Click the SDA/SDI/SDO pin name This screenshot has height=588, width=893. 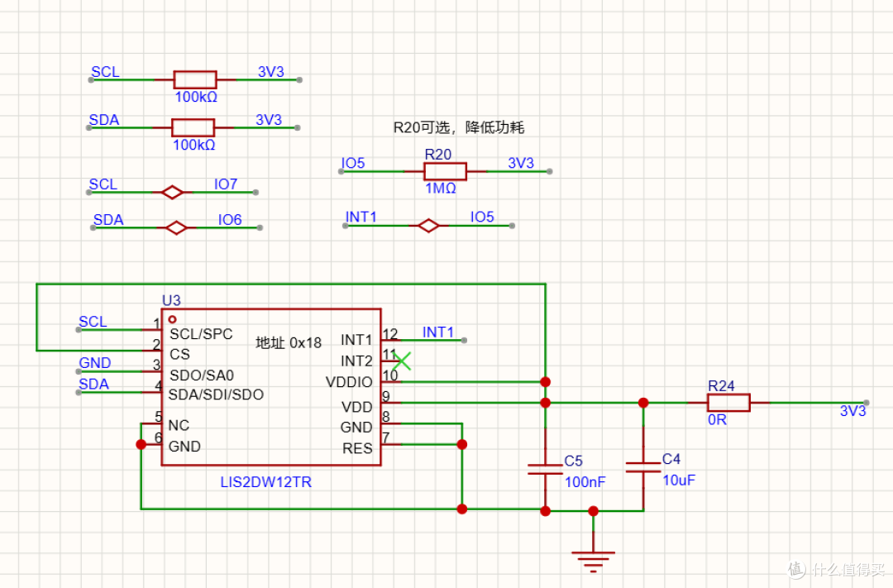[216, 394]
